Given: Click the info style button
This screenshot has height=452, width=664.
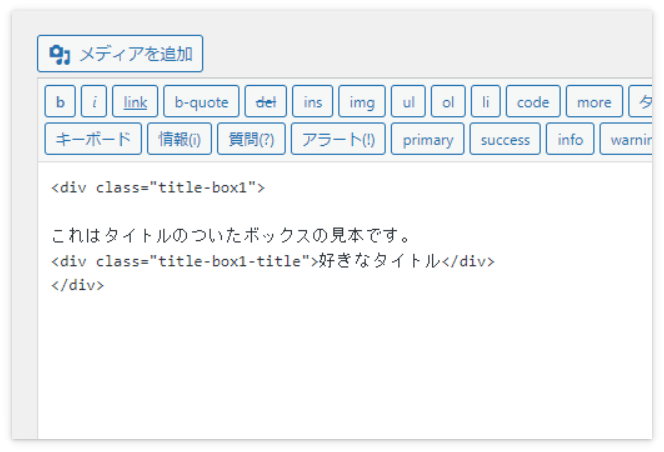Looking at the screenshot, I should (x=570, y=139).
